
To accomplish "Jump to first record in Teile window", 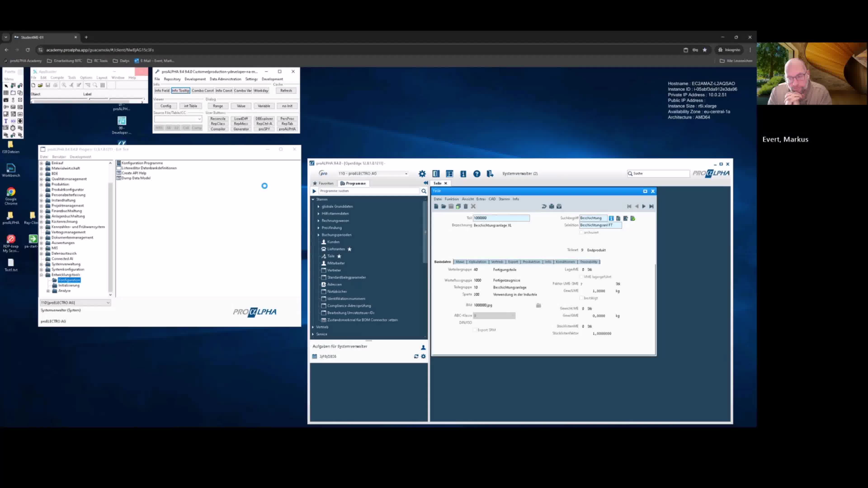I will click(x=629, y=206).
